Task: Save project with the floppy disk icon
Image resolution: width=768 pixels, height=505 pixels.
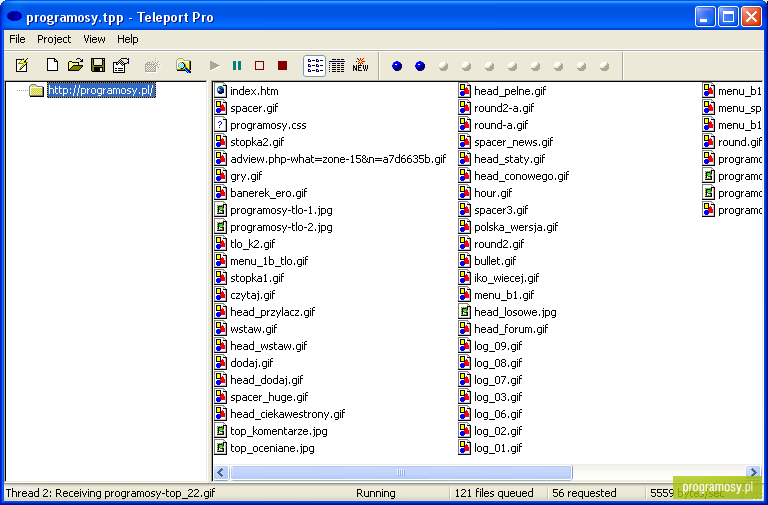Action: click(98, 65)
